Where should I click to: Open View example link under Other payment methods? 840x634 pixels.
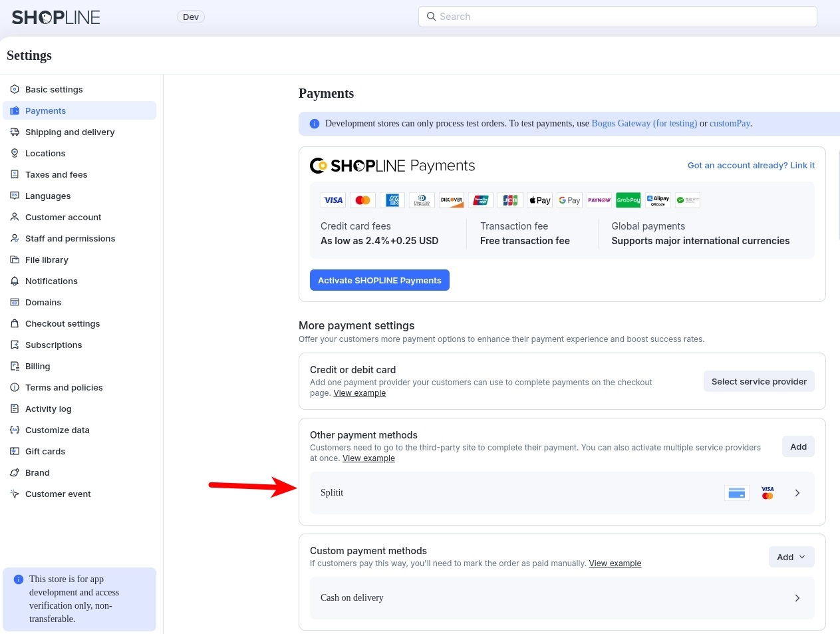coord(368,458)
